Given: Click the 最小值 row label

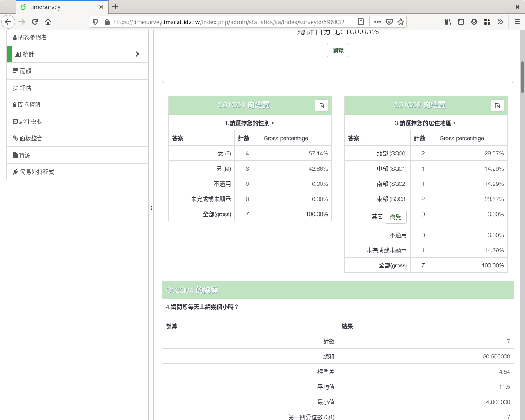Looking at the screenshot, I should pyautogui.click(x=326, y=402).
